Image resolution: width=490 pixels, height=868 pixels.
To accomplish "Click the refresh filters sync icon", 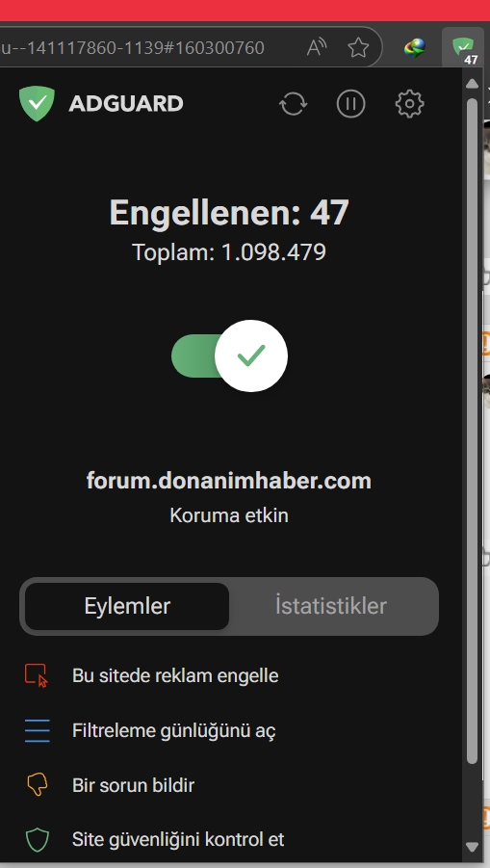I will [x=293, y=103].
